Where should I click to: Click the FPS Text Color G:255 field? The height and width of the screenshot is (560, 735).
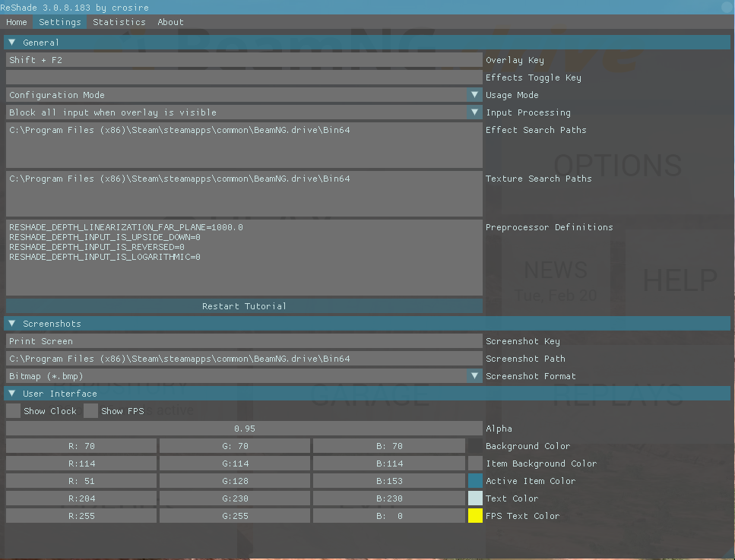235,515
